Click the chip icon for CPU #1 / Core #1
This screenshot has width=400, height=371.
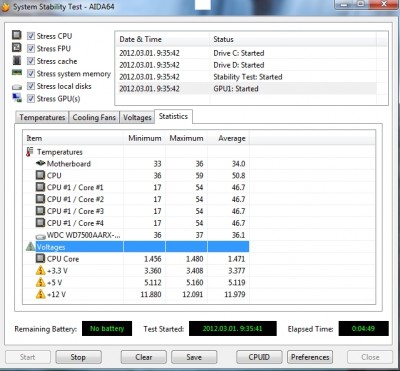40,187
